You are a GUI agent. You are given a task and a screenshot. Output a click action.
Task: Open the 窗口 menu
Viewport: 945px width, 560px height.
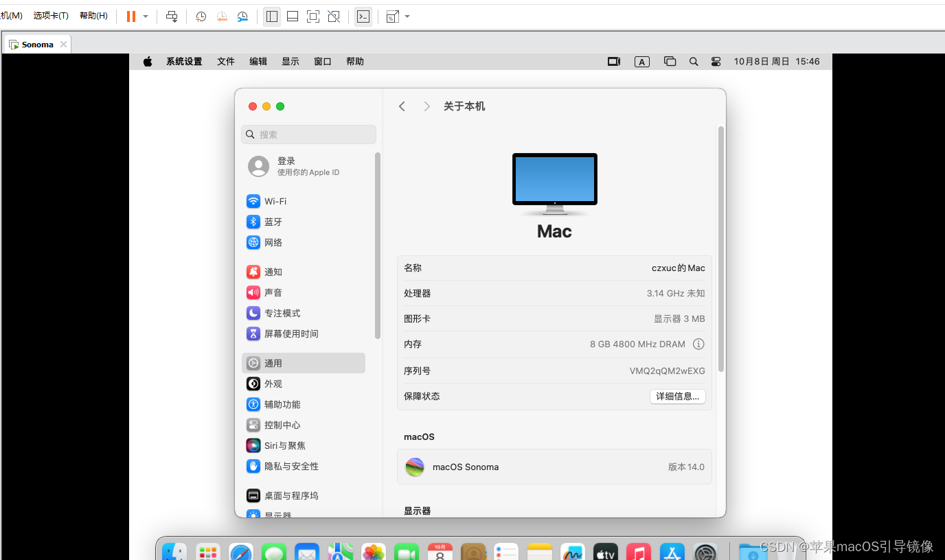[x=323, y=62]
